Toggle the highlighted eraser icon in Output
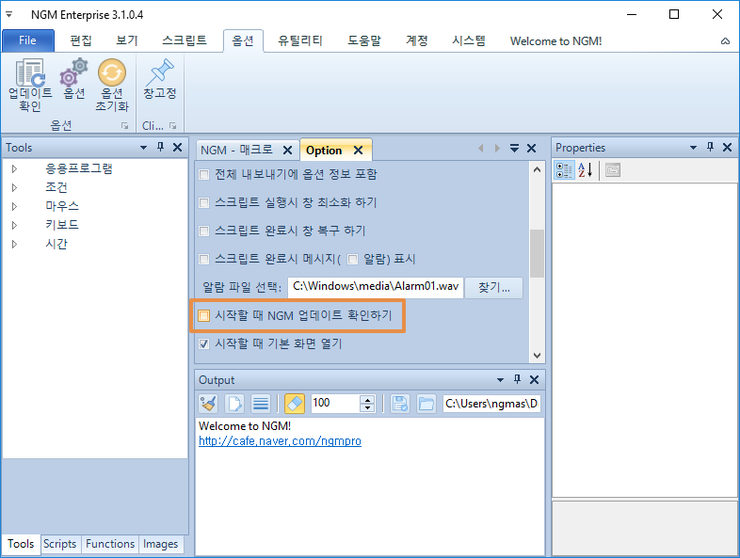Viewport: 740px width, 558px height. click(x=294, y=404)
